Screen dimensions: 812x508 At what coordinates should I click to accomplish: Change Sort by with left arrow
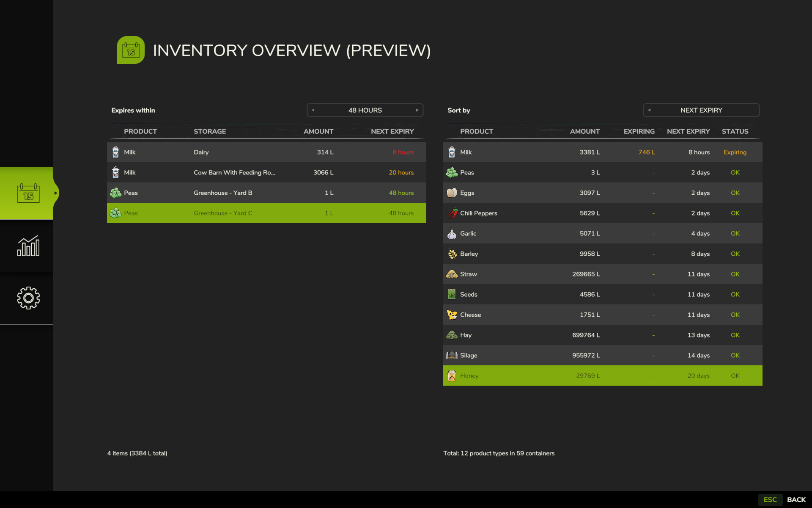coord(649,110)
